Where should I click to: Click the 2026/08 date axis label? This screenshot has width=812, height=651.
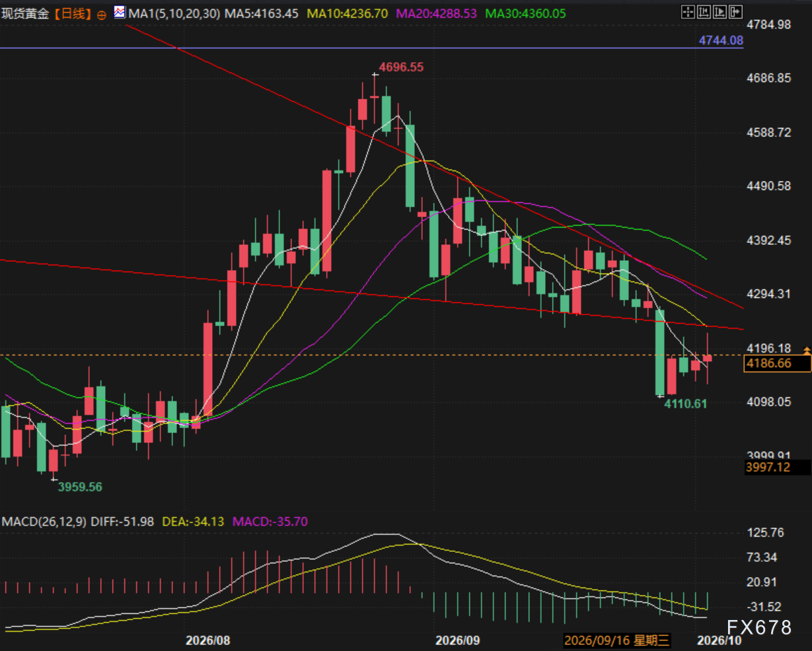(208, 640)
